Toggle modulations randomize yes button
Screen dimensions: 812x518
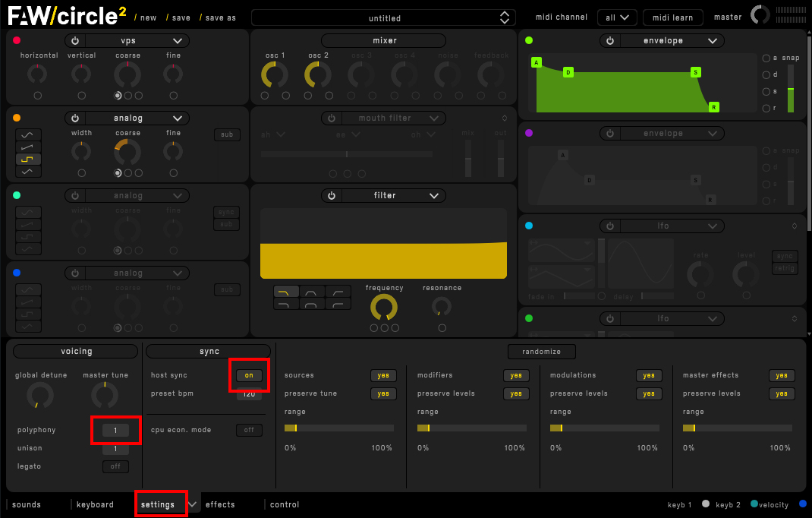[649, 375]
